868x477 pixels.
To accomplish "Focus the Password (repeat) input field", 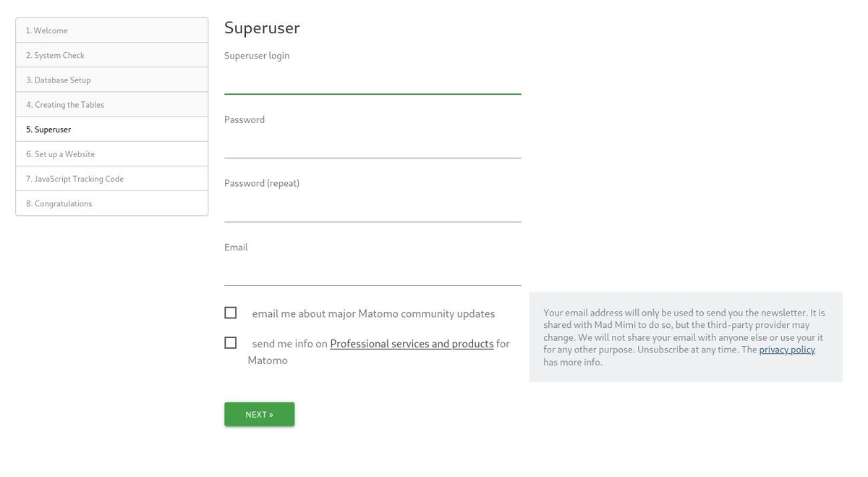I will 372,208.
